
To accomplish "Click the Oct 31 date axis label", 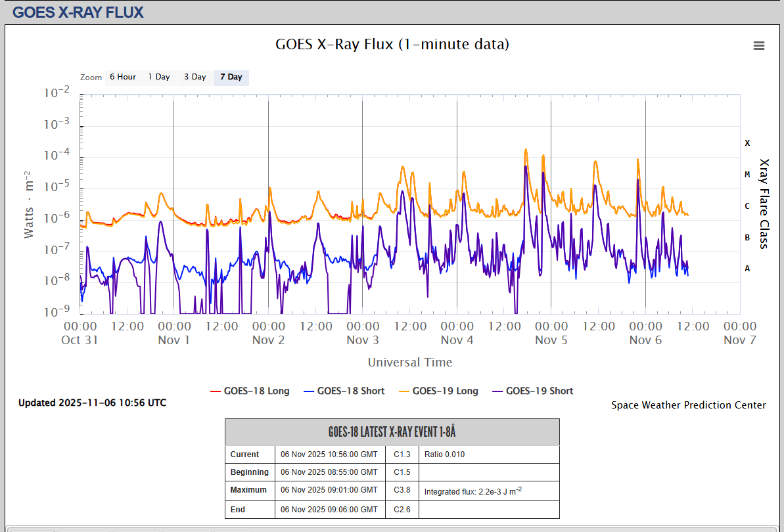I will (80, 340).
